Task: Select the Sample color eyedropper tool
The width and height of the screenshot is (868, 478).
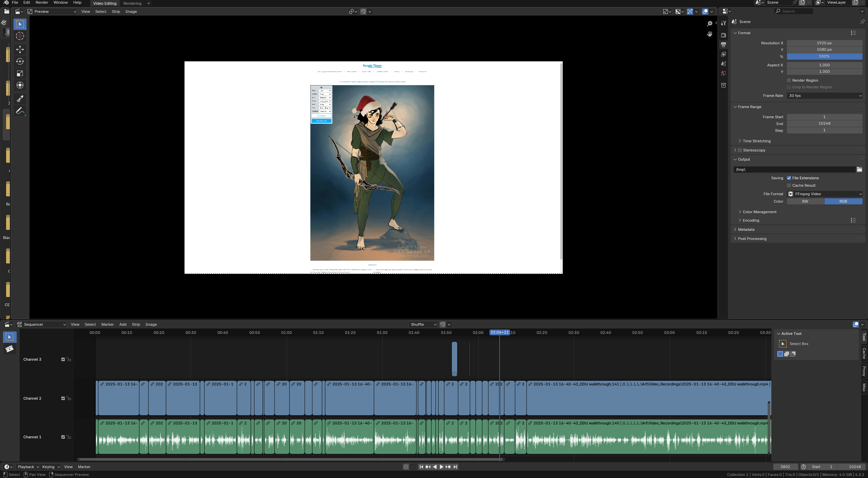Action: point(20,99)
